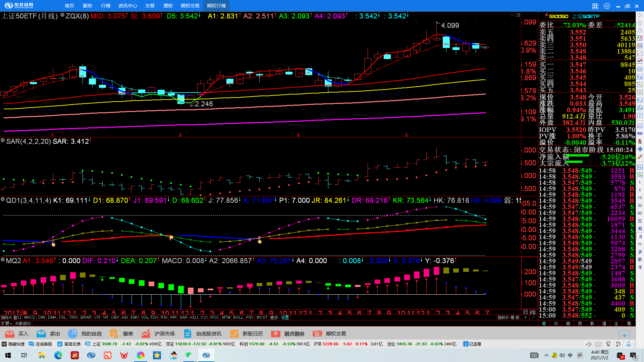Click the 撤单 cancel order icon

point(114,334)
